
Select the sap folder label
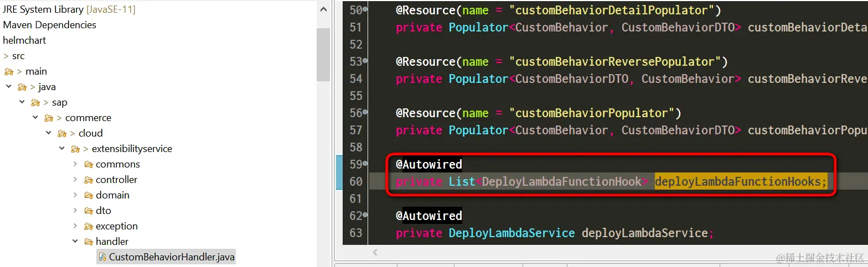pyautogui.click(x=60, y=102)
